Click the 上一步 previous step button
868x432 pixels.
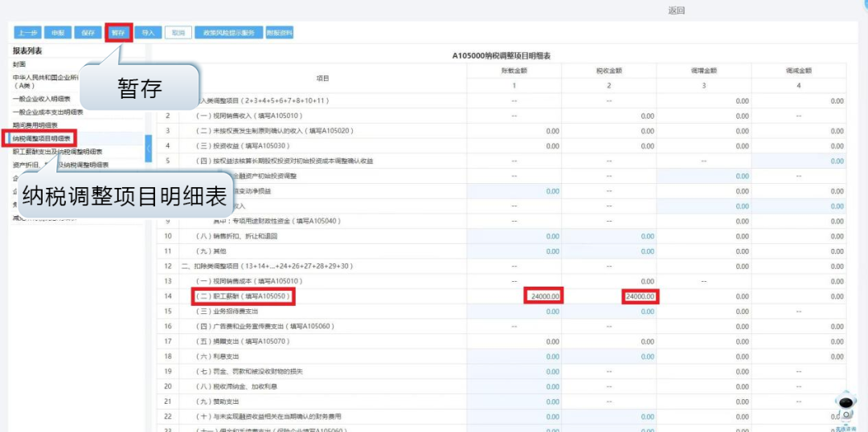pyautogui.click(x=27, y=33)
